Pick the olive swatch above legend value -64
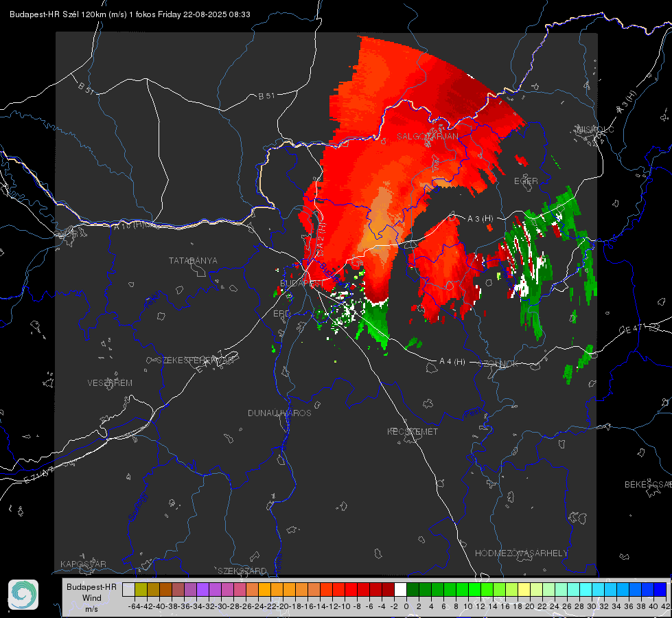Screen dimensions: 672x618 tap(141, 589)
